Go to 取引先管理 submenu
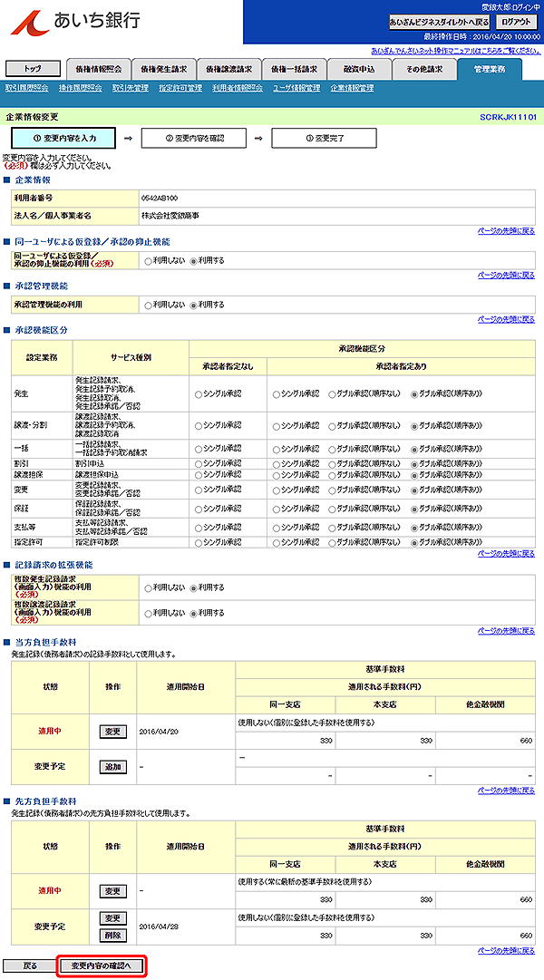Screen dimensions: 544x980 click(131, 88)
